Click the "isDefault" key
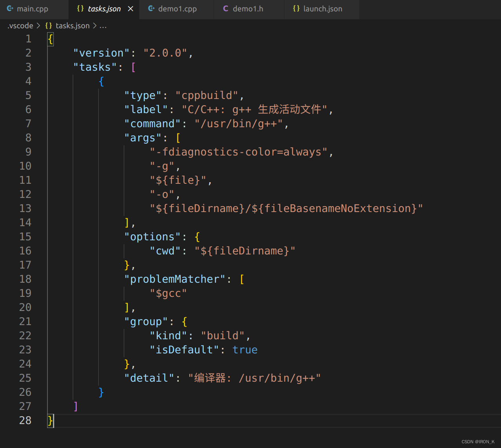501x448 pixels. pyautogui.click(x=185, y=350)
